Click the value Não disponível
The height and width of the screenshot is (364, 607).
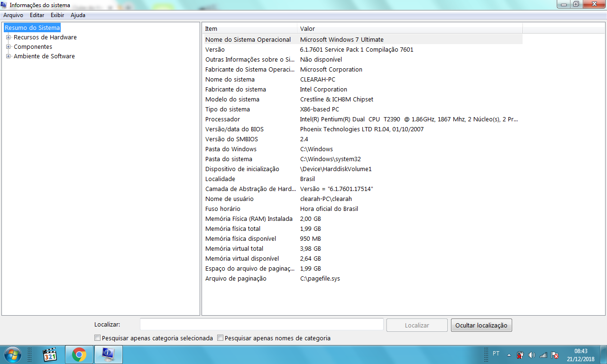click(x=321, y=59)
